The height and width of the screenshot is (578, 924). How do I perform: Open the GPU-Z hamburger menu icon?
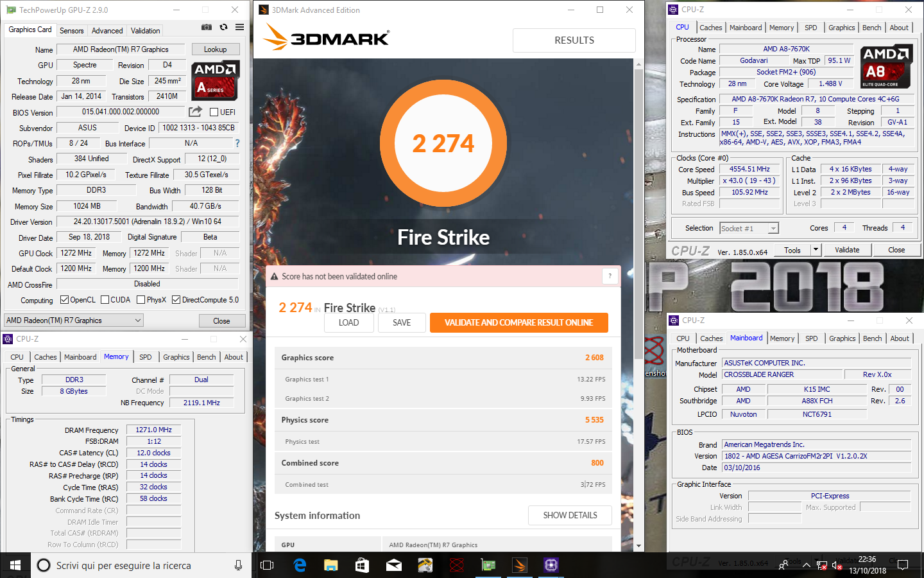tap(239, 27)
